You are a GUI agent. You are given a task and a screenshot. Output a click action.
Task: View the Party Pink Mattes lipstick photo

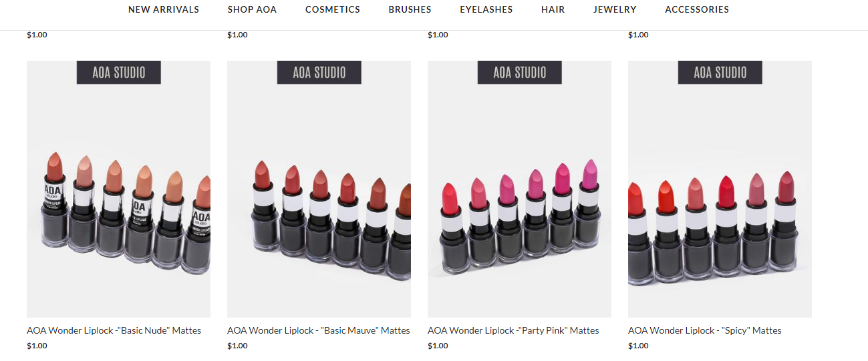point(519,189)
